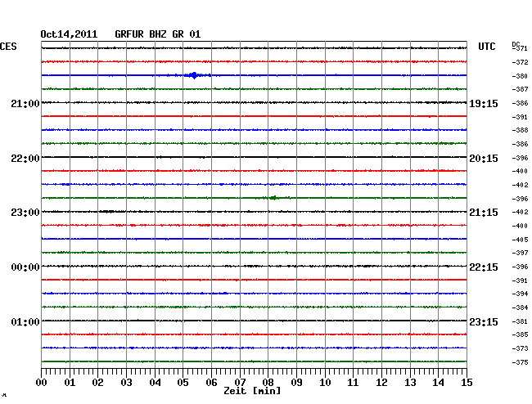Viewport: 532px width, 404px height.
Task: Click the Zeit [min] axis title
Action: pos(252,391)
